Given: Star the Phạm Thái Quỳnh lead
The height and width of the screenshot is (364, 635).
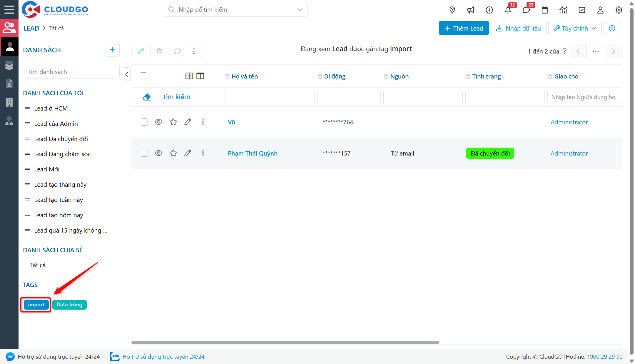Looking at the screenshot, I should tap(173, 153).
